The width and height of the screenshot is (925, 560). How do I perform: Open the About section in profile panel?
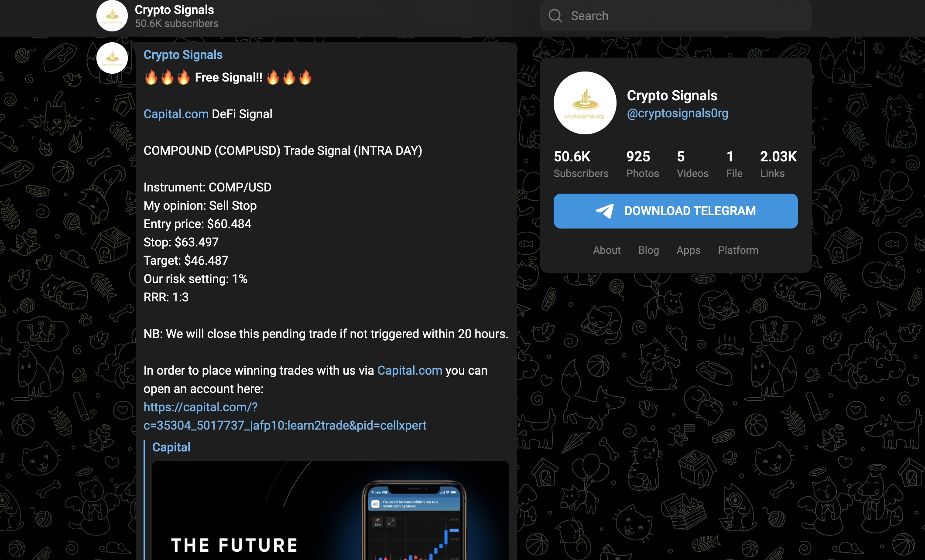606,249
